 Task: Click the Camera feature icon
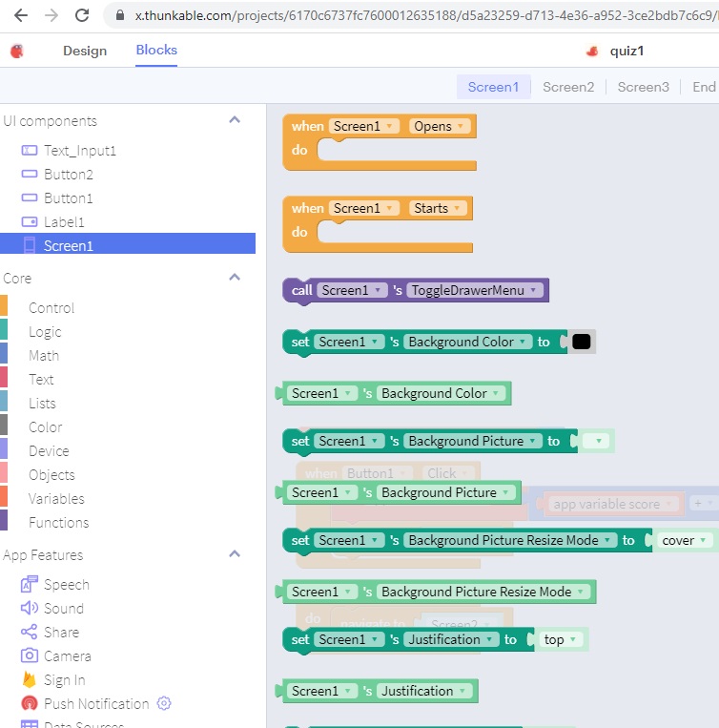point(29,656)
